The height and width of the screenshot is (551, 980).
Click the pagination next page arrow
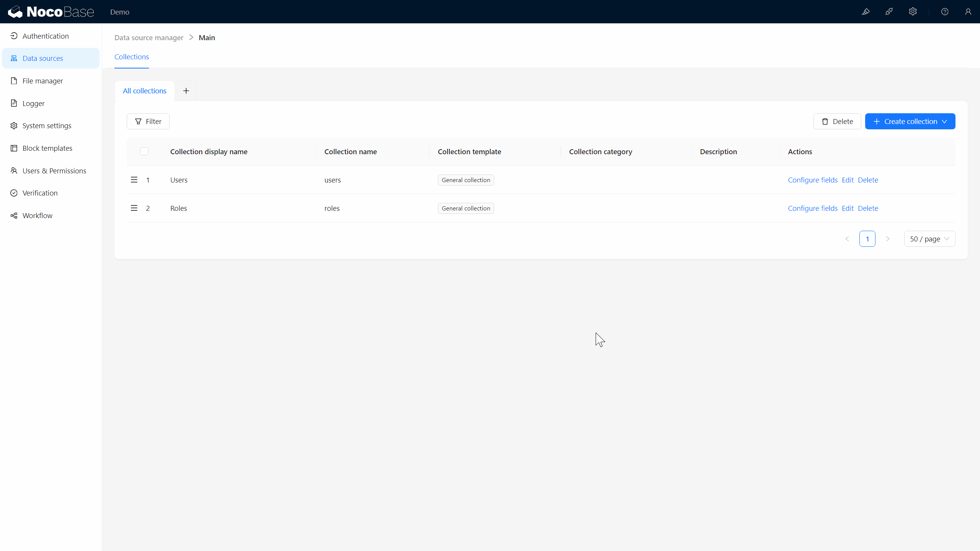pyautogui.click(x=889, y=239)
